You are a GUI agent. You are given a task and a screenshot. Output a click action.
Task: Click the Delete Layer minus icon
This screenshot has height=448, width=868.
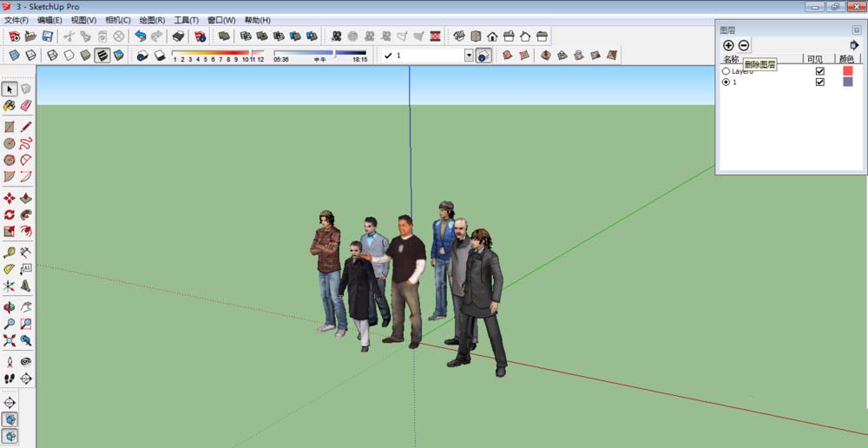click(744, 45)
